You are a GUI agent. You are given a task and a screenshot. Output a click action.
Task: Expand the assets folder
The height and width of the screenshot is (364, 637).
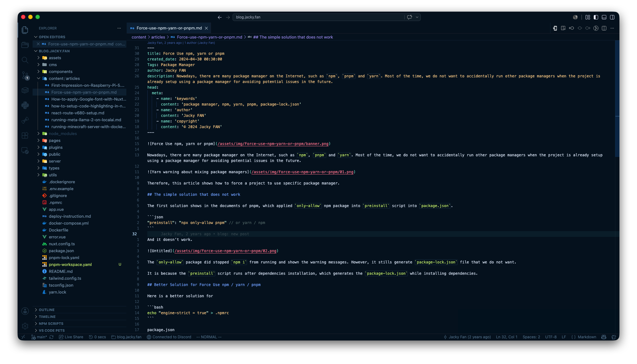[80, 58]
